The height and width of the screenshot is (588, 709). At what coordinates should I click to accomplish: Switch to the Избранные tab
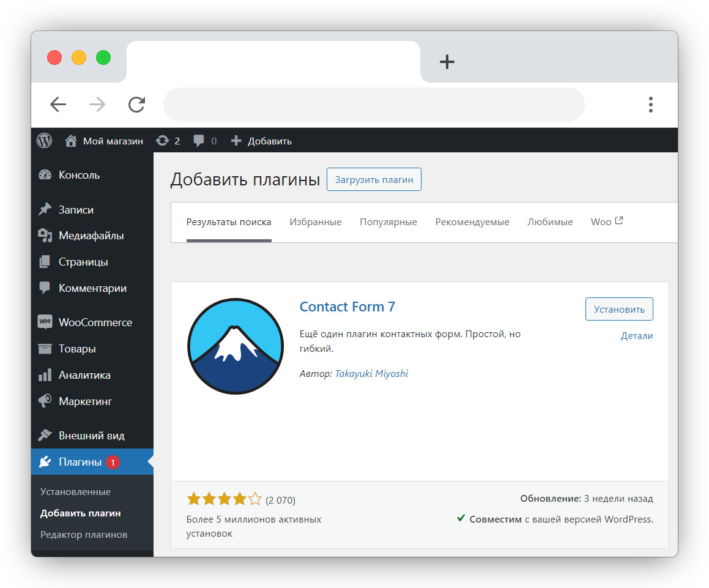pyautogui.click(x=316, y=222)
